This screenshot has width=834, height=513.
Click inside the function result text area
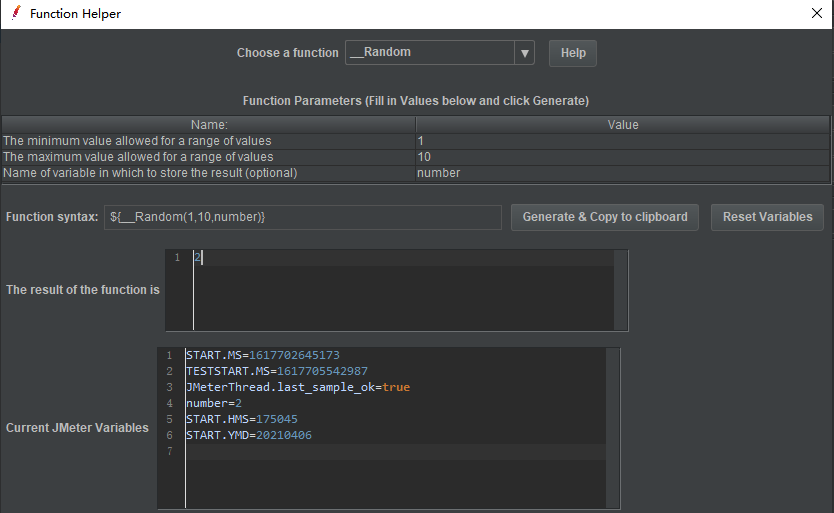tap(403, 290)
